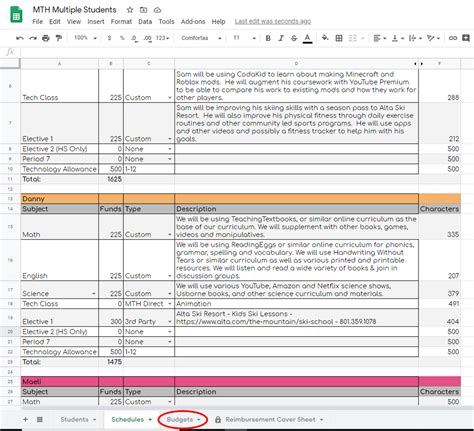Insert a link
The height and width of the screenshot is (431, 474).
tap(453, 38)
